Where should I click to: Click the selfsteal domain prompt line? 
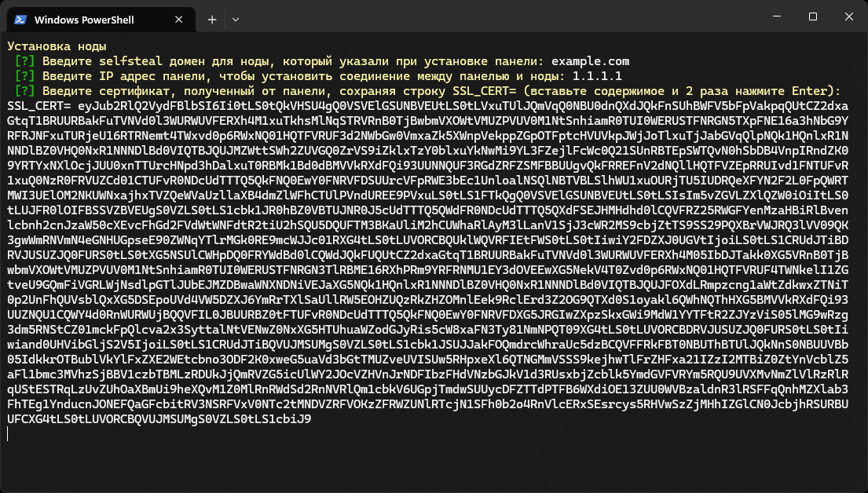(x=322, y=61)
